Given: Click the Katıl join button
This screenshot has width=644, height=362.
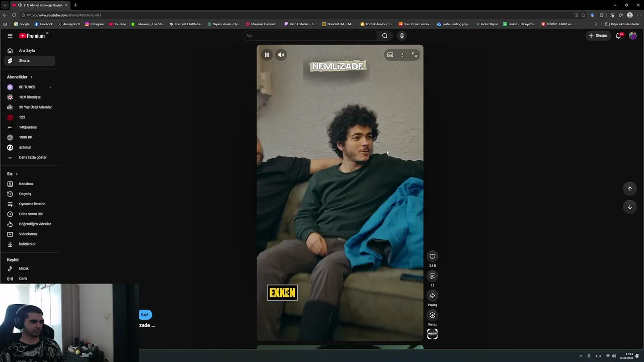Looking at the screenshot, I should 145,315.
